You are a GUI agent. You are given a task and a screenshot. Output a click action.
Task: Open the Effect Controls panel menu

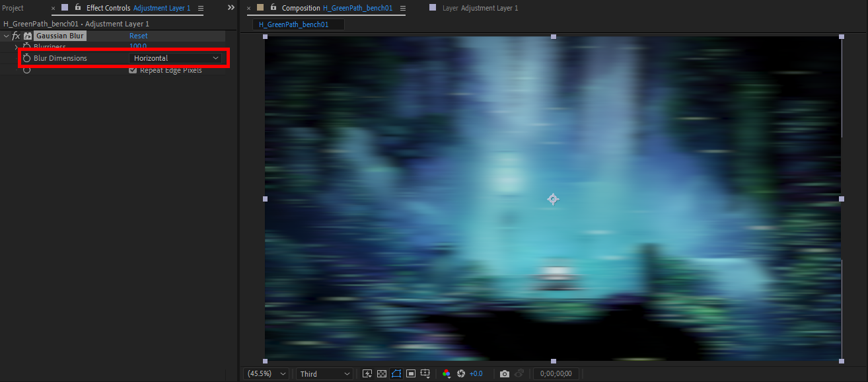click(201, 8)
